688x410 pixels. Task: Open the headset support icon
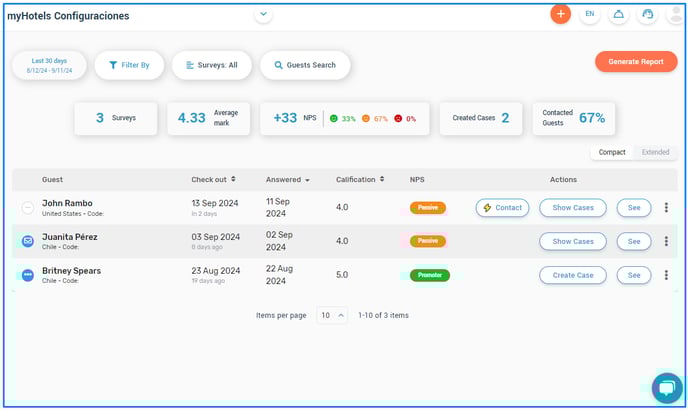(x=649, y=14)
